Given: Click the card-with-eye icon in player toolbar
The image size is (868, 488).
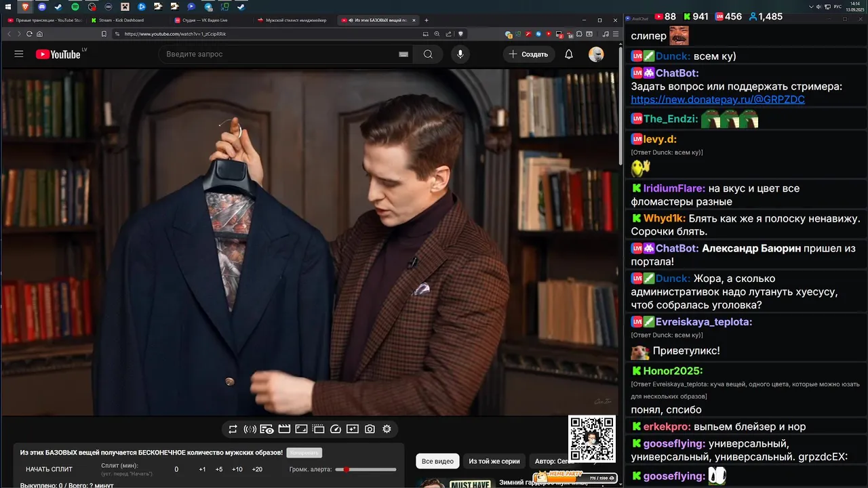Looking at the screenshot, I should 267,429.
